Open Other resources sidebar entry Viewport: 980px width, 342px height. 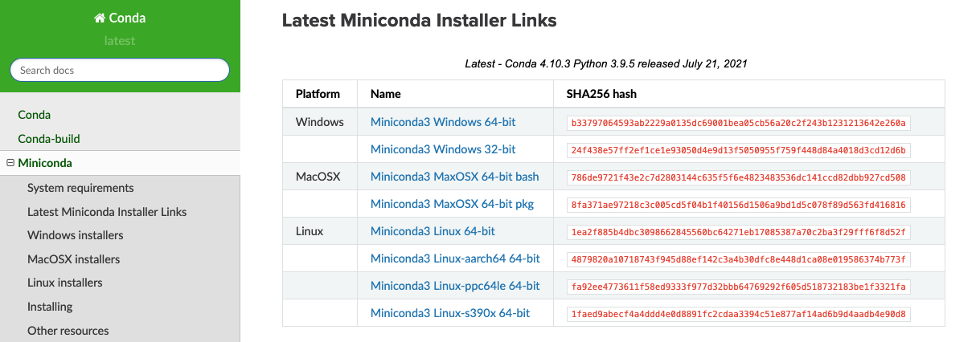(x=68, y=331)
